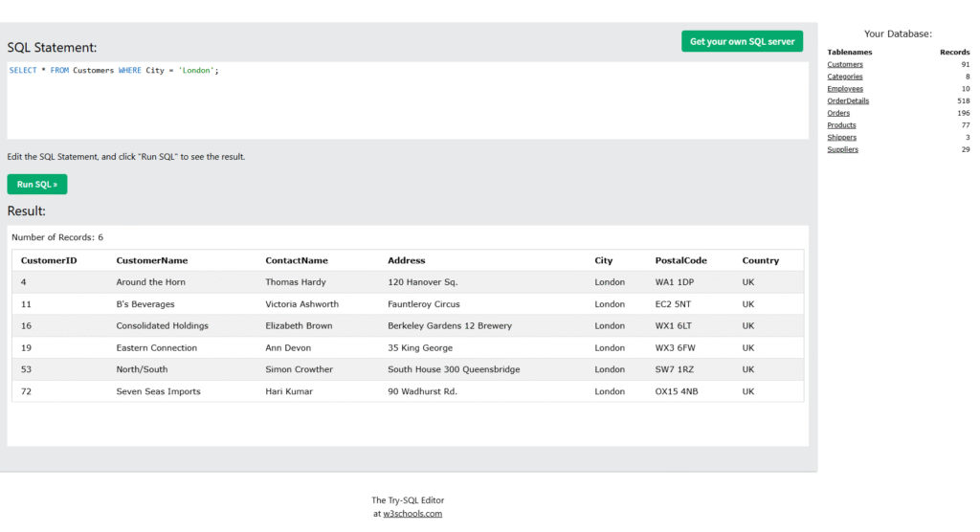Click inside the SQL statement editor

coord(408,100)
